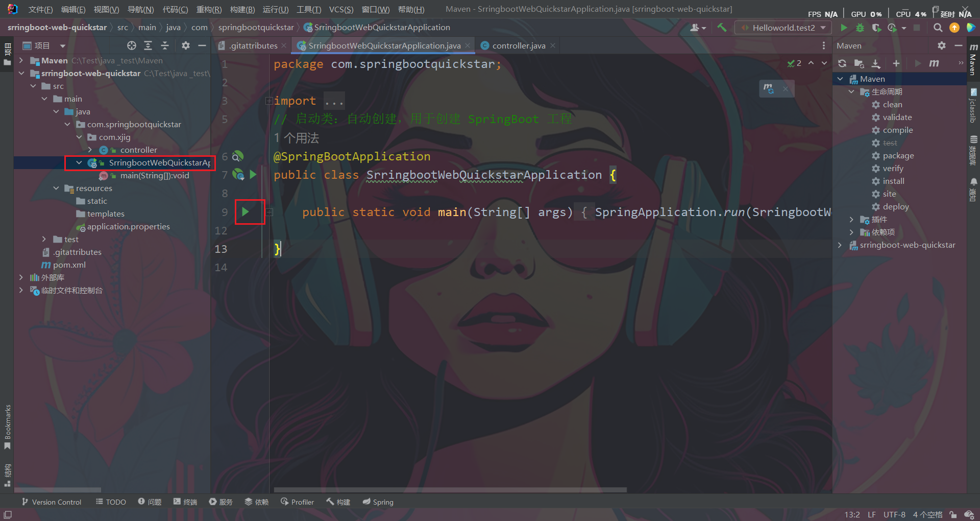980x521 pixels.
Task: Open the VCS(S) menu
Action: pos(341,10)
